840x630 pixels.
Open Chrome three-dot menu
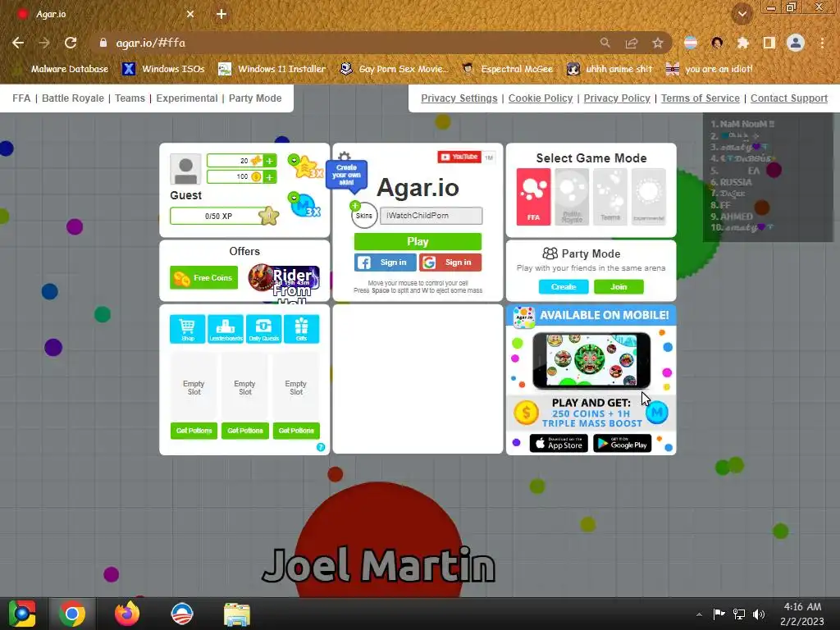point(822,43)
